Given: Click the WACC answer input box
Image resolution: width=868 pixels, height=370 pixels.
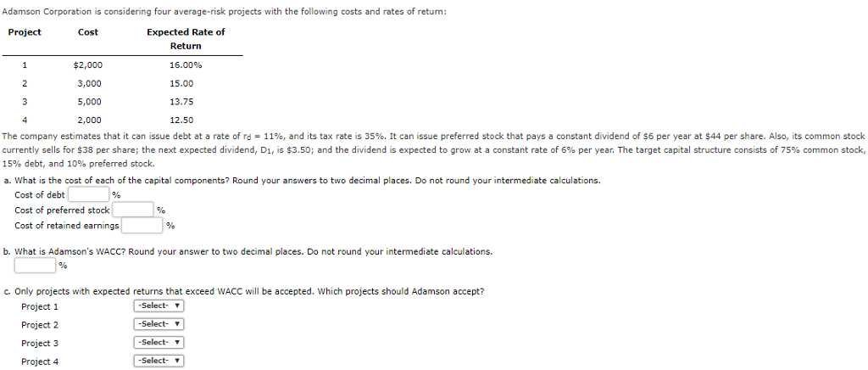Looking at the screenshot, I should (x=36, y=266).
